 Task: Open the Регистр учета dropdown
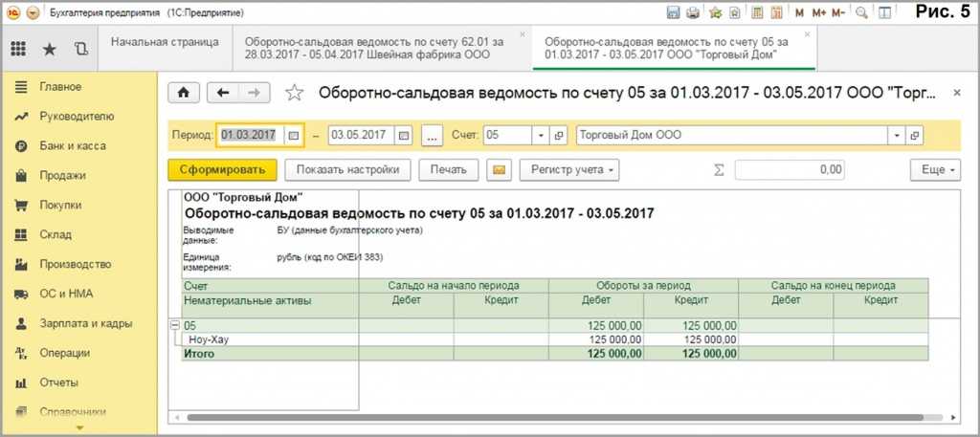[x=569, y=170]
